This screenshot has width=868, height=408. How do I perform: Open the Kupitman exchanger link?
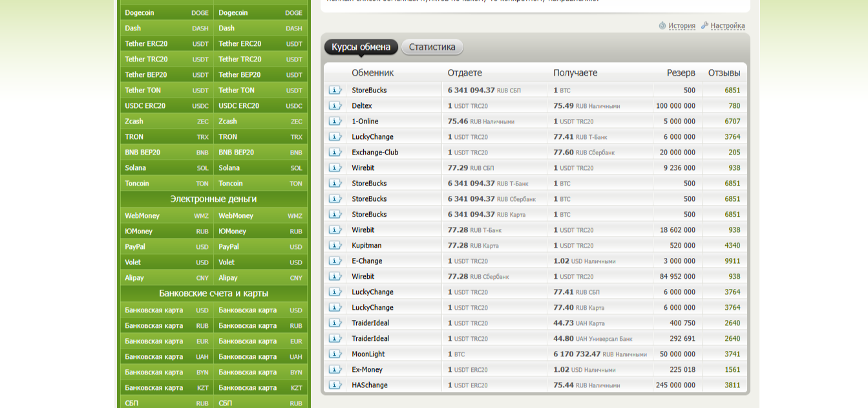pos(366,245)
